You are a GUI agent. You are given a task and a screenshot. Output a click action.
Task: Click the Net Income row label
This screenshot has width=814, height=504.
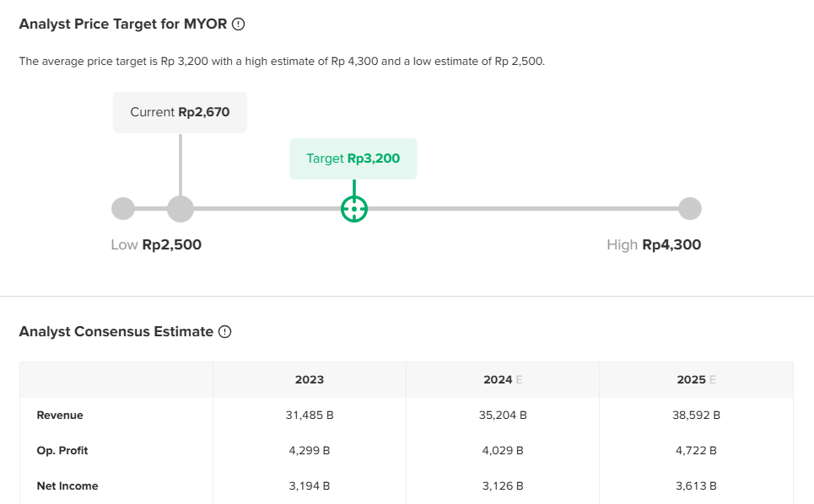point(67,486)
